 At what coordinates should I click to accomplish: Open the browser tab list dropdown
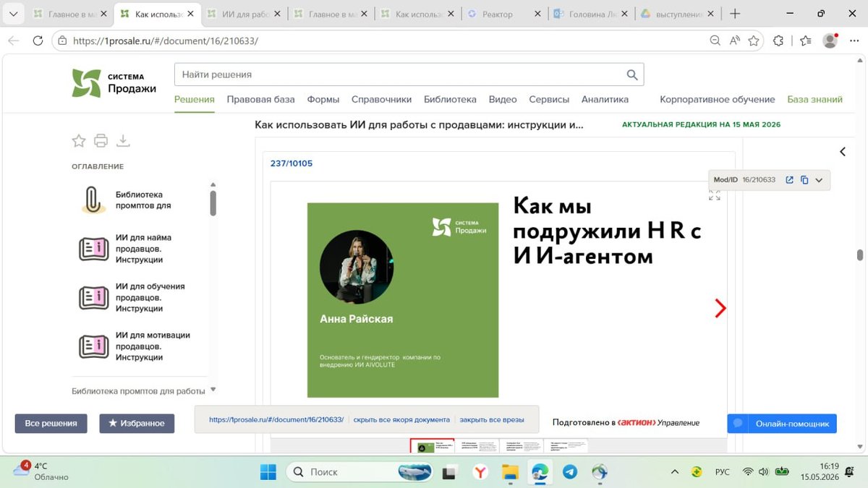point(14,14)
